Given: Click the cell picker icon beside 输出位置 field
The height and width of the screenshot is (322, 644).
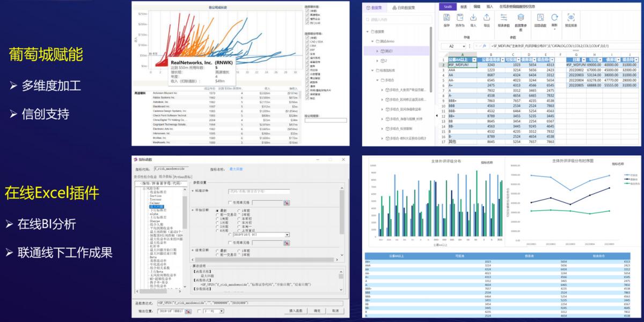Looking at the screenshot, I should (188, 311).
